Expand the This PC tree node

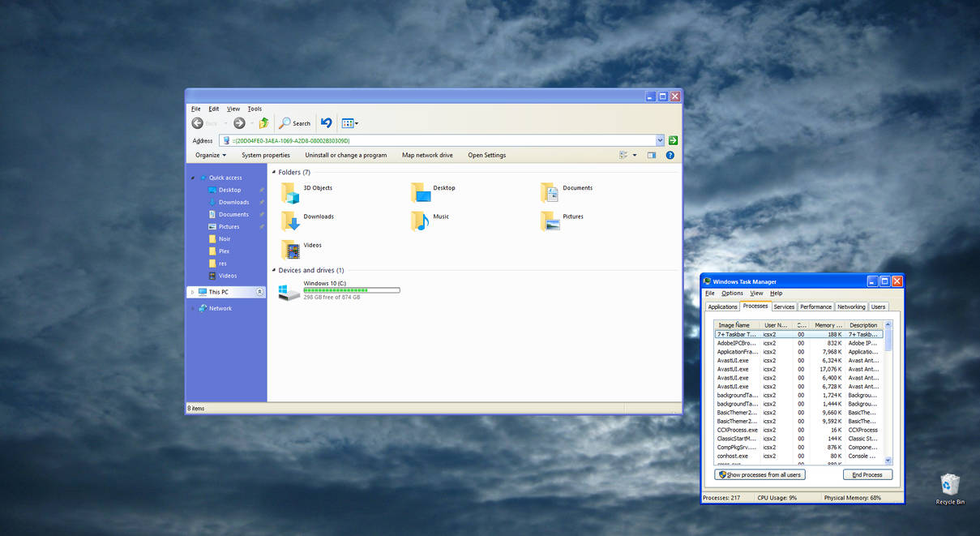pyautogui.click(x=192, y=292)
